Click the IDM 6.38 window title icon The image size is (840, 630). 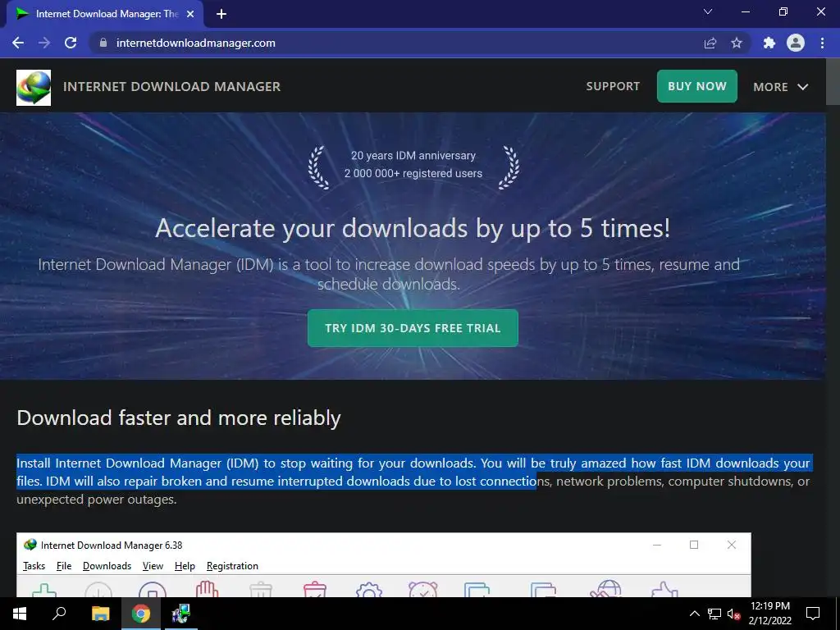tap(30, 545)
